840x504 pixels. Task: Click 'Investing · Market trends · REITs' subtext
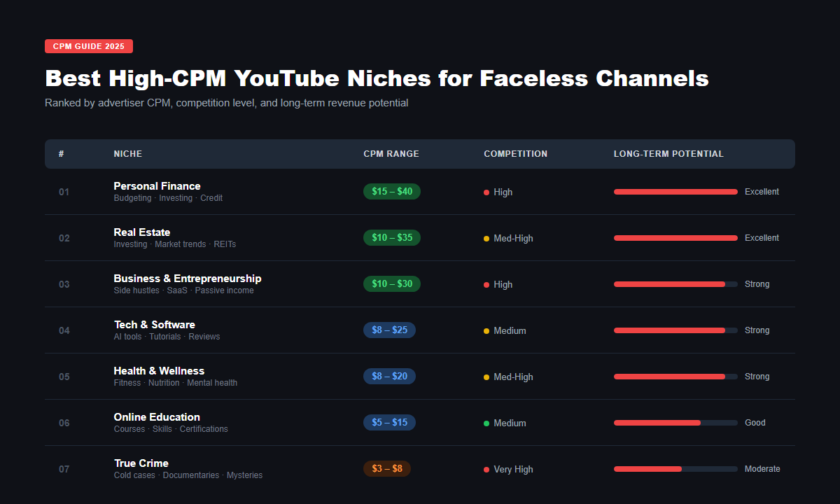(175, 244)
